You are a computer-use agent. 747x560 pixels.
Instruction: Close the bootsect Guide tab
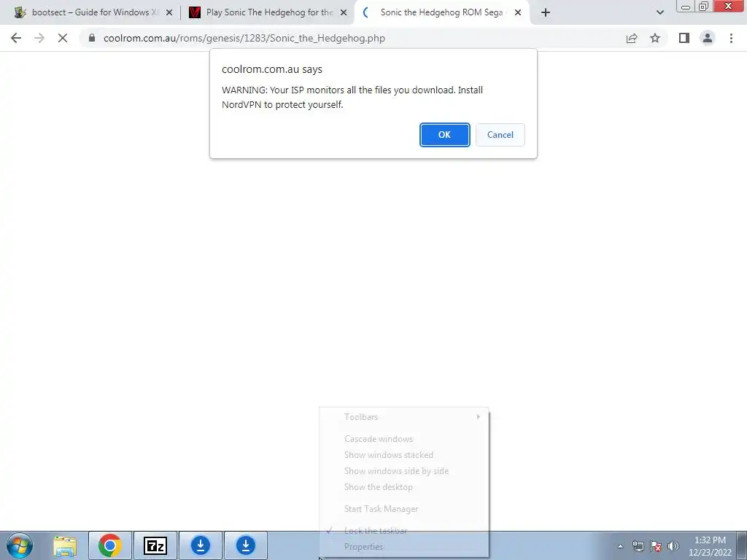click(169, 13)
